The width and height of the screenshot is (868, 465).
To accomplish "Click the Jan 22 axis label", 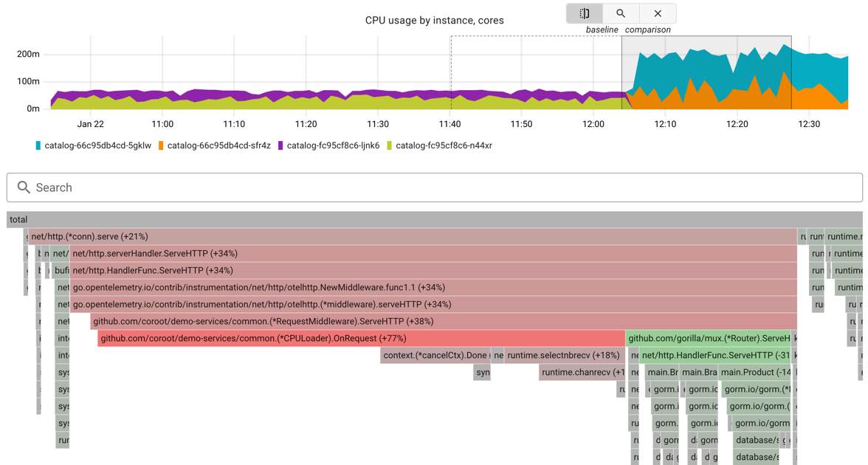I will (90, 124).
